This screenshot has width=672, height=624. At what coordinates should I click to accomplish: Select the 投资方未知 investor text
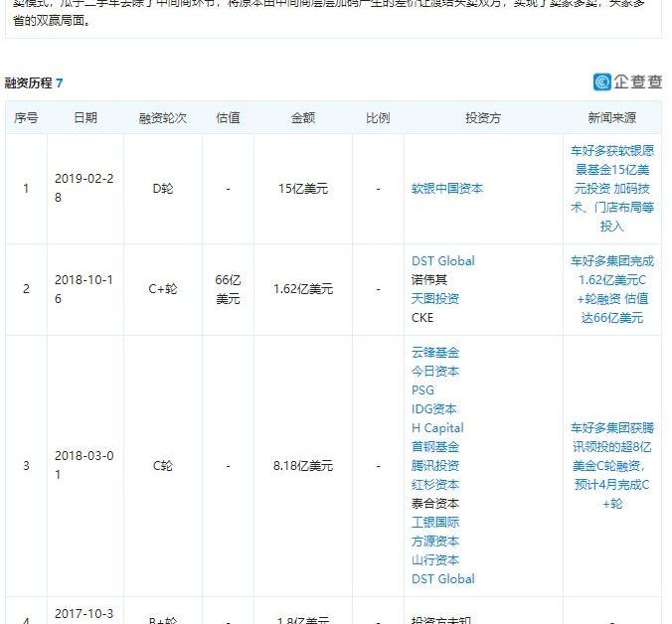pyautogui.click(x=441, y=620)
